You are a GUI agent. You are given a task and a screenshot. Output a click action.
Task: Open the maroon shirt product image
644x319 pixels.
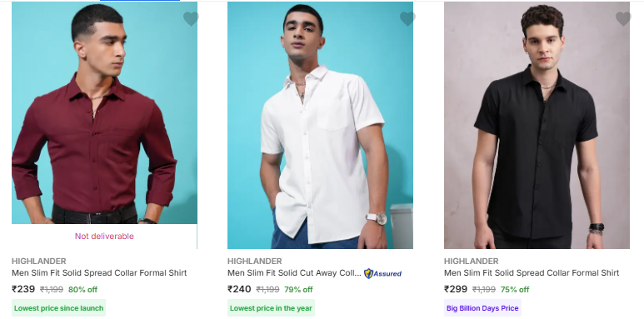click(104, 113)
